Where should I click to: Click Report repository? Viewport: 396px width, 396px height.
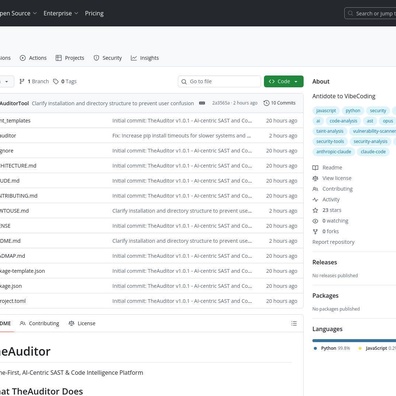pyautogui.click(x=333, y=242)
